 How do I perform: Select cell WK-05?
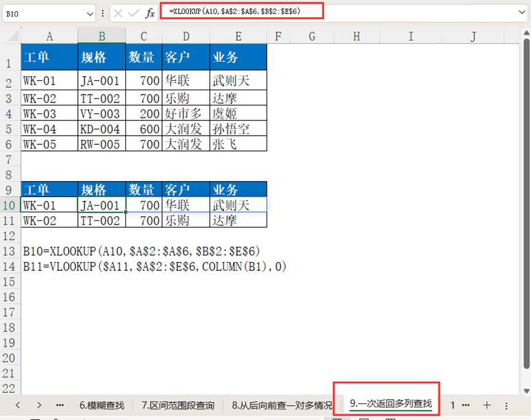tap(50, 144)
